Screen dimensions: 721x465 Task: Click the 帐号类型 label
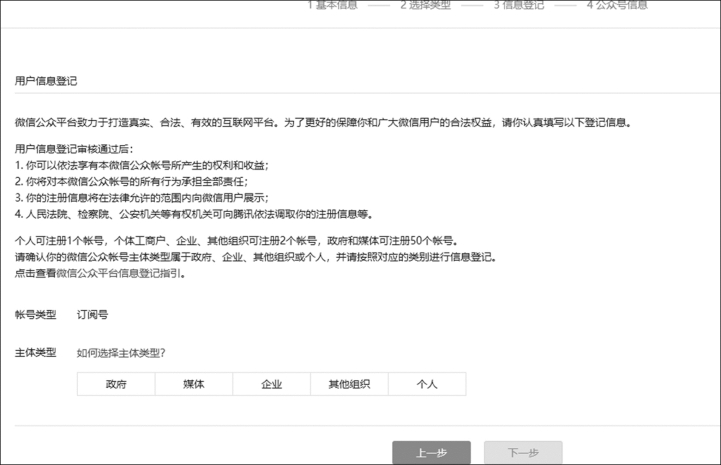pyautogui.click(x=35, y=315)
